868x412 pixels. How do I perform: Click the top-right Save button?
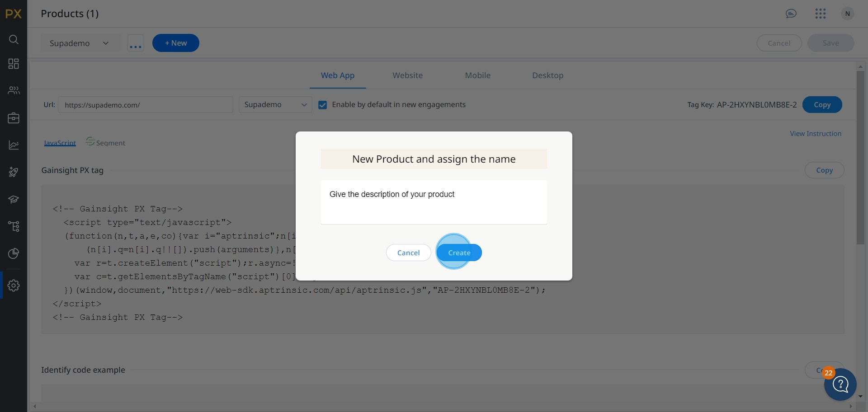pos(831,43)
